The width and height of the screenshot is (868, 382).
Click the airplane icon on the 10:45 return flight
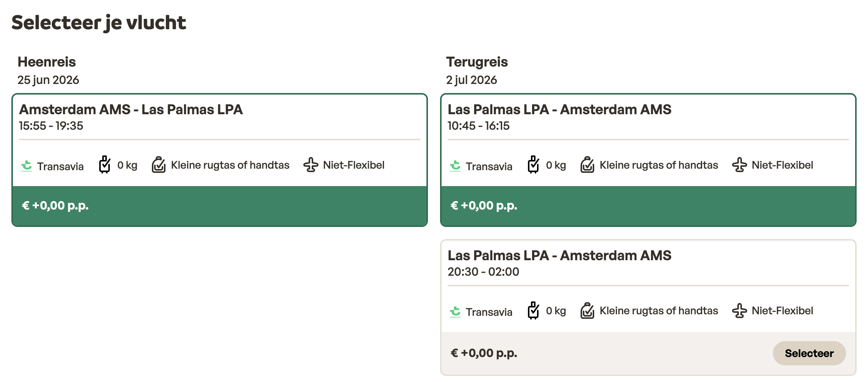[739, 165]
